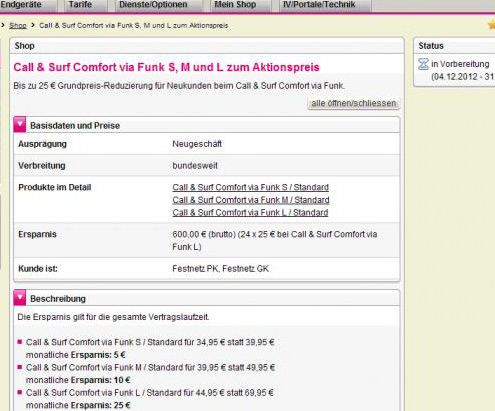Click 'monatliche Ersparnis: 10 €' text

click(78, 380)
